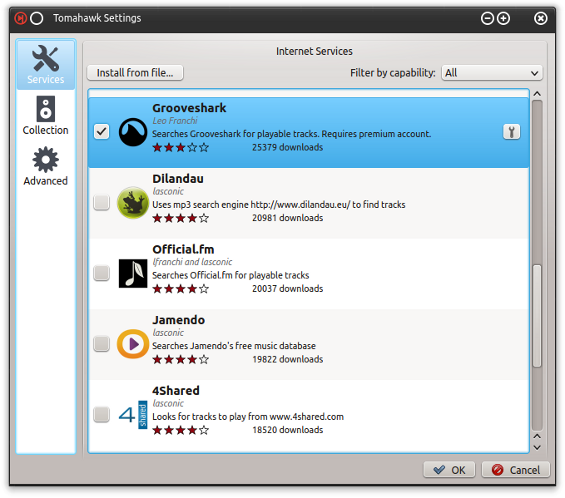Open the Filter by capability dropdown
Image resolution: width=565 pixels, height=498 pixels.
pyautogui.click(x=492, y=73)
